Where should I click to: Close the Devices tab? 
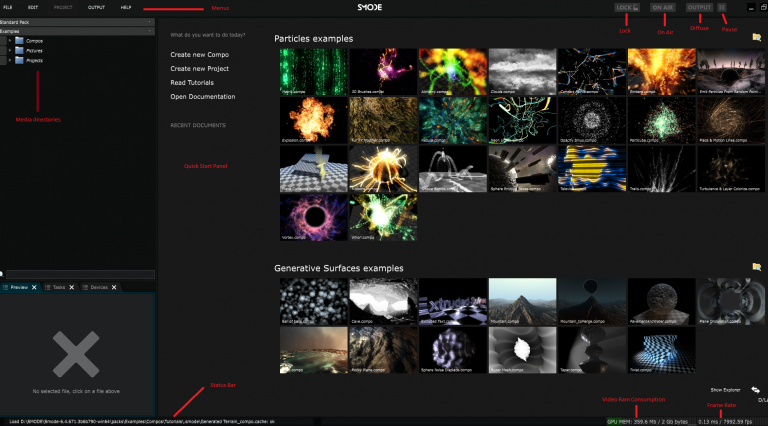pyautogui.click(x=116, y=287)
